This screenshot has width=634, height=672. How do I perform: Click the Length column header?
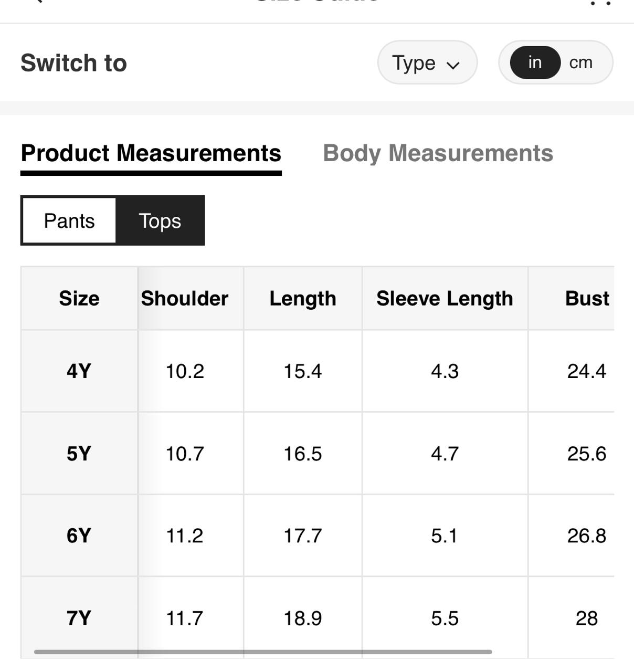303,298
